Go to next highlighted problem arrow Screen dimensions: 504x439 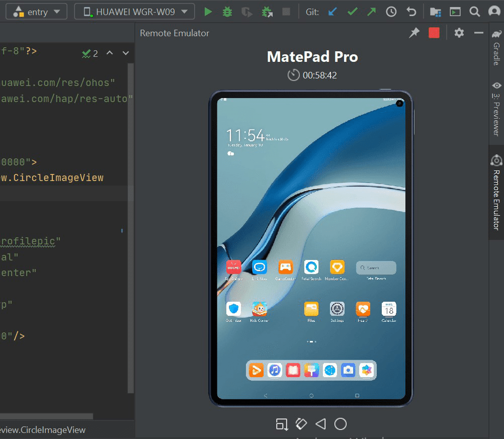126,53
